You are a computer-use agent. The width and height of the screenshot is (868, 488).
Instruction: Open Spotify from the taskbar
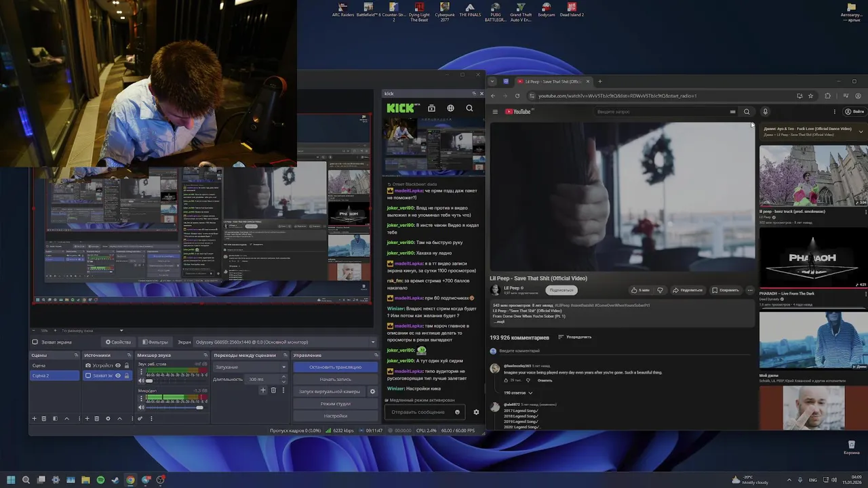click(100, 480)
